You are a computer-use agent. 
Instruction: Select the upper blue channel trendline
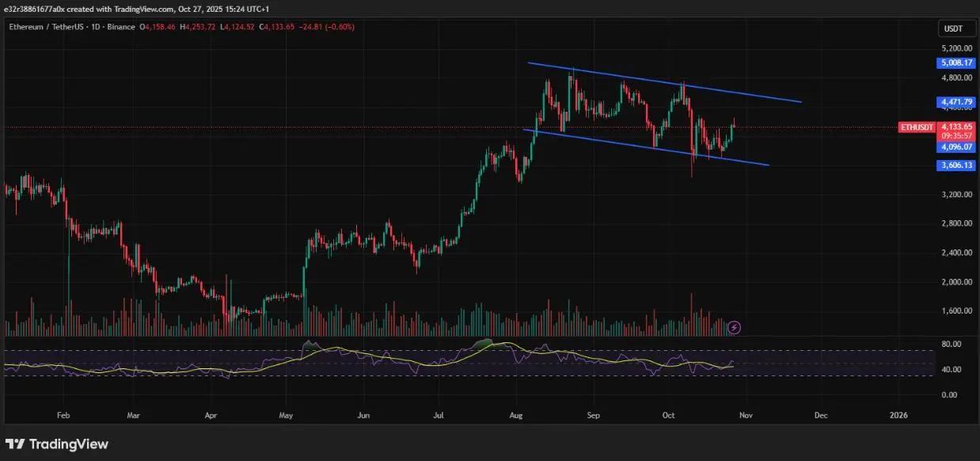tap(665, 82)
